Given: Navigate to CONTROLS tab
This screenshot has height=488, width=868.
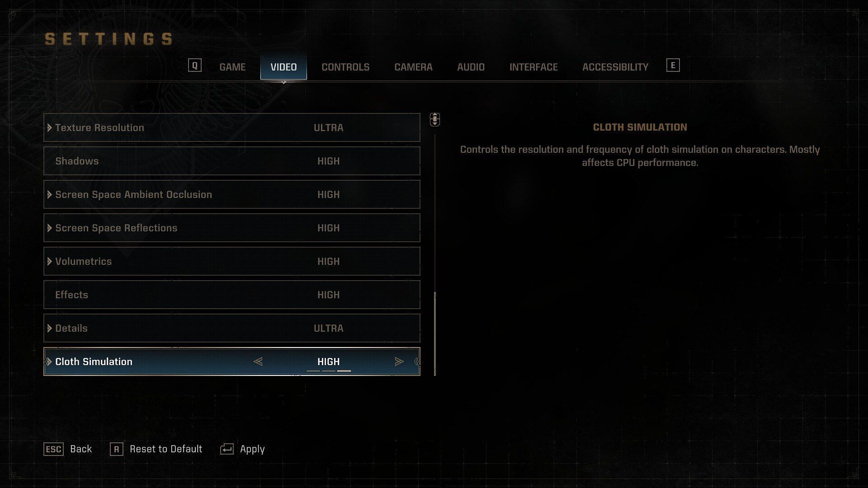Looking at the screenshot, I should tap(345, 67).
